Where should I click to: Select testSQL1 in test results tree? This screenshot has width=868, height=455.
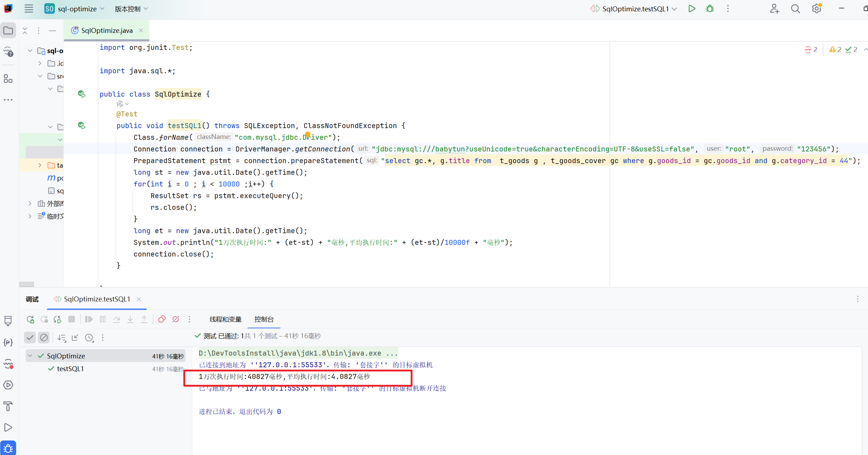(70, 369)
